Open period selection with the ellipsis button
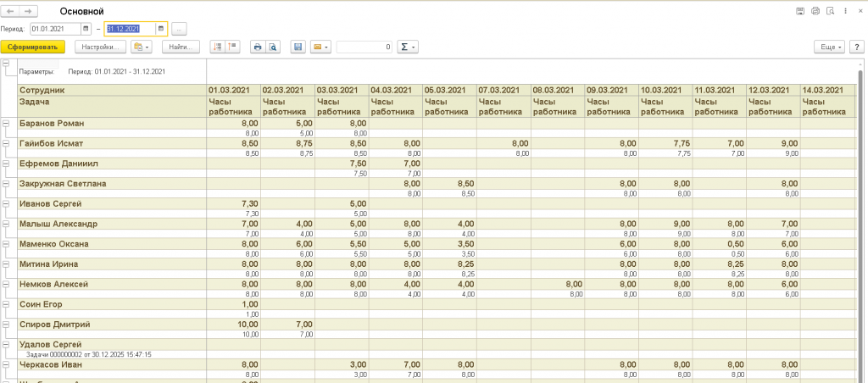The height and width of the screenshot is (383, 868). pyautogui.click(x=179, y=29)
